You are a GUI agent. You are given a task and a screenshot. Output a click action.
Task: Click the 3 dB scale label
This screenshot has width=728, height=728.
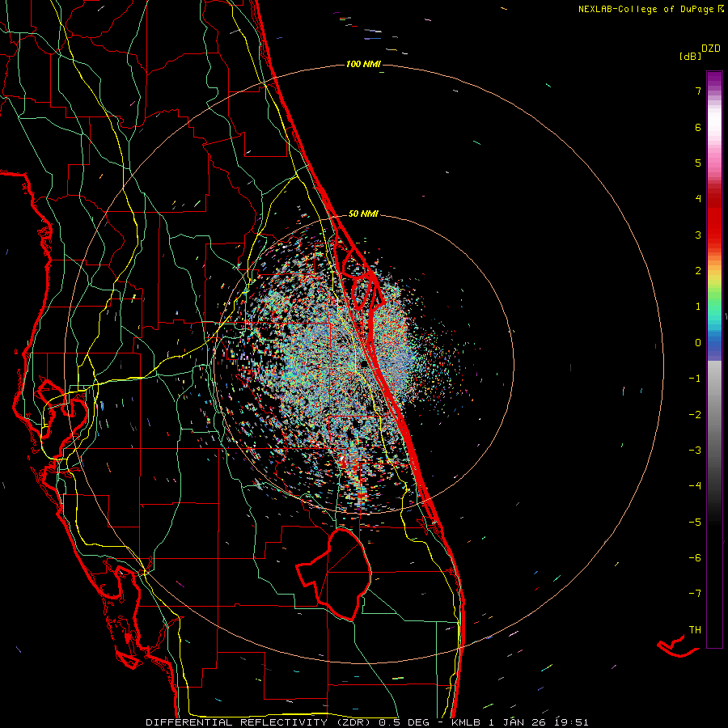coord(698,235)
